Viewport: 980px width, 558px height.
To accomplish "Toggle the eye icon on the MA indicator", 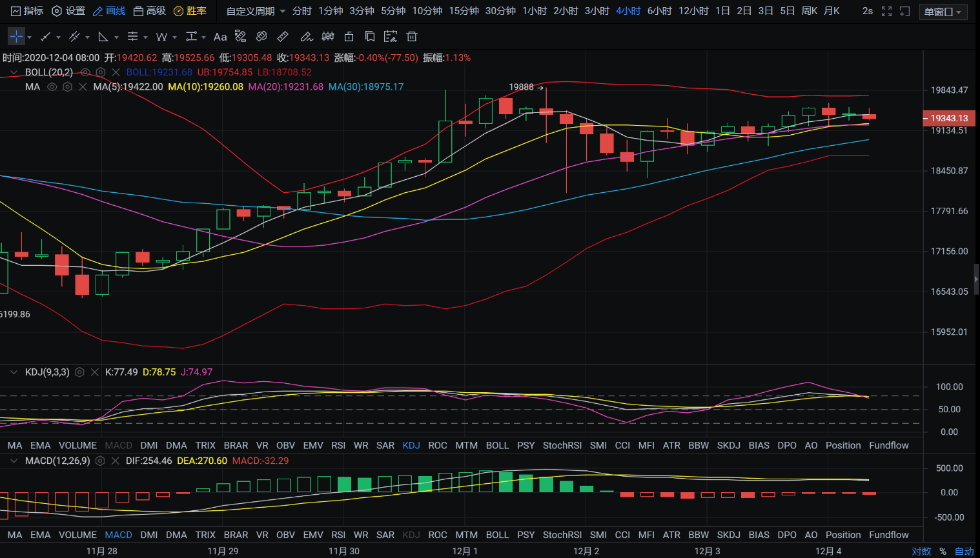I will click(52, 86).
